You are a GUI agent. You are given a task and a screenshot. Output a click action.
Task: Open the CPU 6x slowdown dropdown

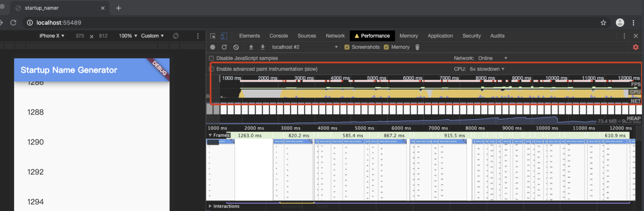[x=487, y=69]
